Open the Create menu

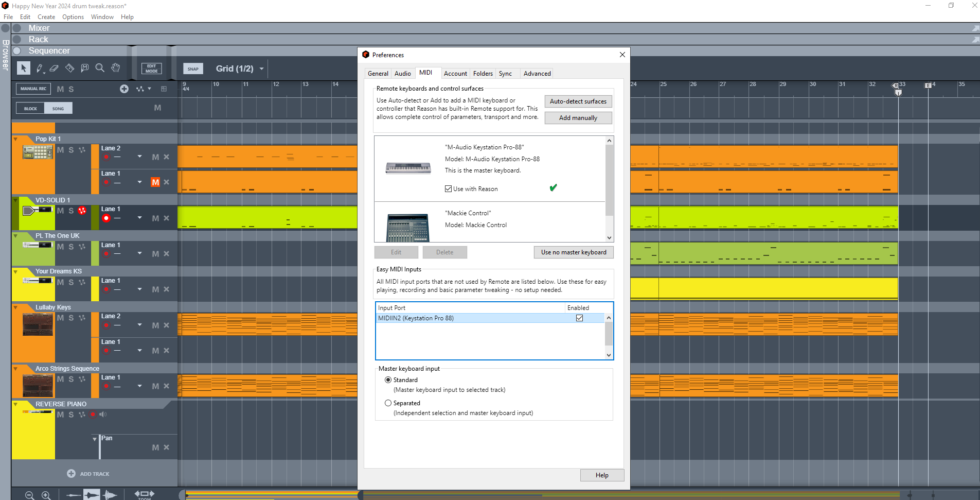click(x=46, y=17)
